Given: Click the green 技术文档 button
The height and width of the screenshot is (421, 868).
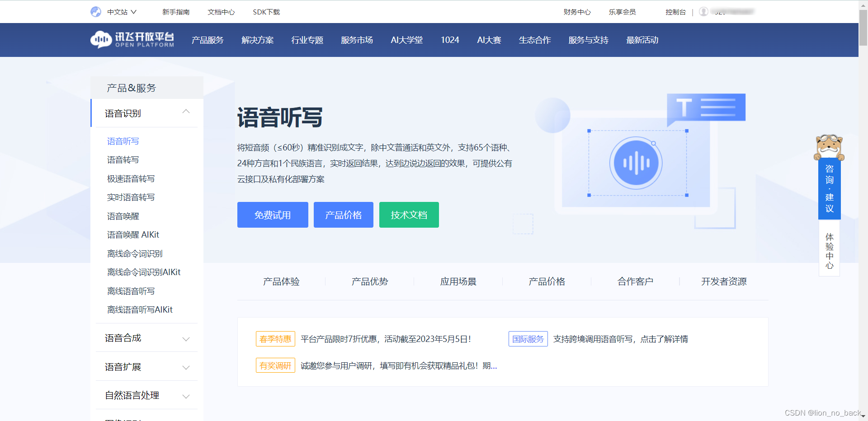Looking at the screenshot, I should point(409,215).
